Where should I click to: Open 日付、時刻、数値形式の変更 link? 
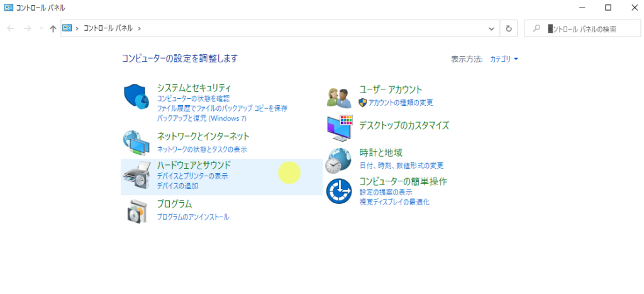click(402, 166)
